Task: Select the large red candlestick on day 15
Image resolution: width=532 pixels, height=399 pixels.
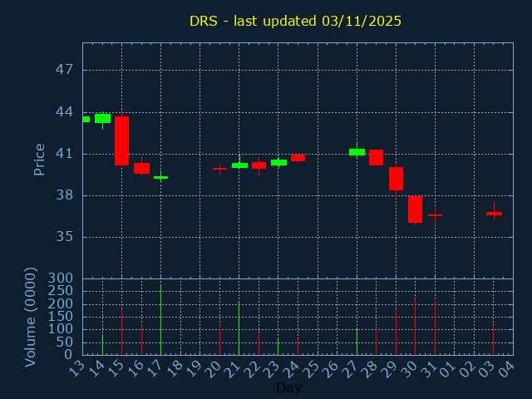Action: (x=121, y=140)
